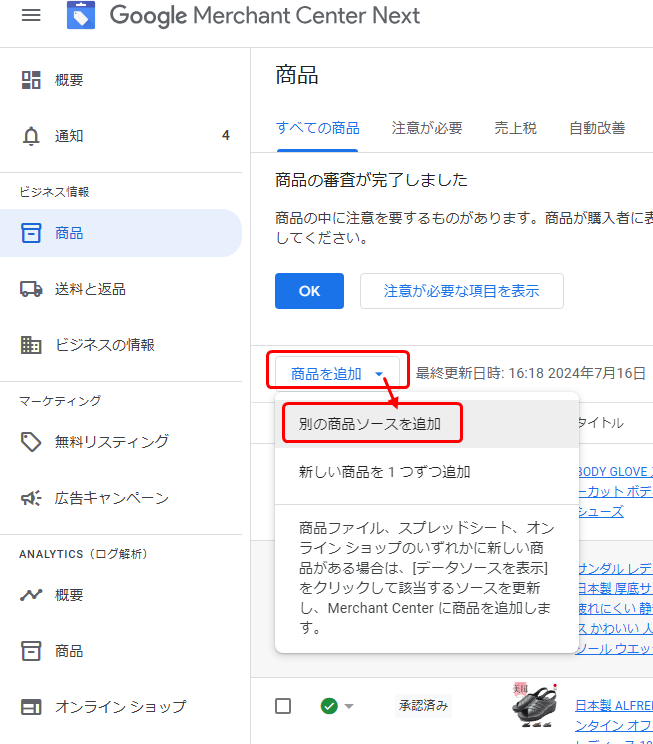653x744 pixels.
Task: Click the 送料と返品 truck icon
Action: click(x=31, y=289)
